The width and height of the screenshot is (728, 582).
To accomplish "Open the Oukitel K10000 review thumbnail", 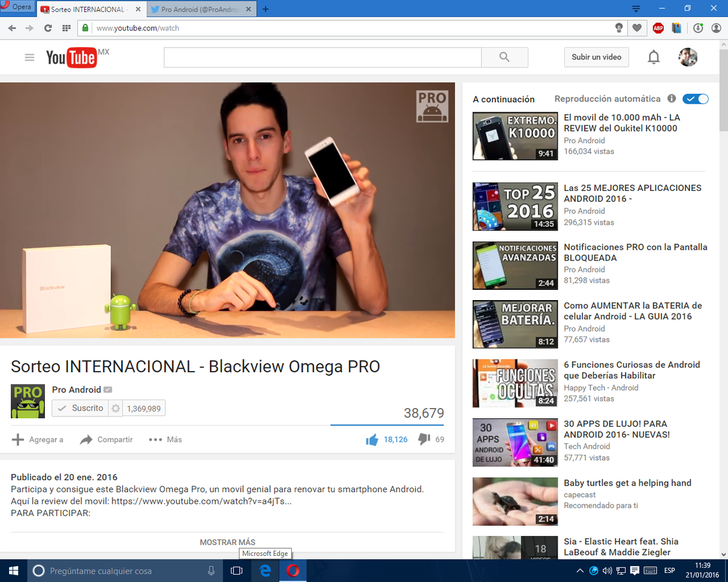I will click(515, 136).
